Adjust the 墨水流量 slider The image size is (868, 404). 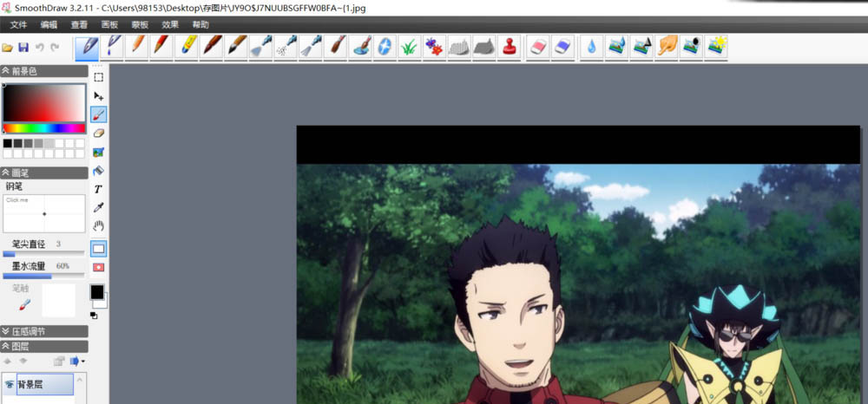pos(43,276)
